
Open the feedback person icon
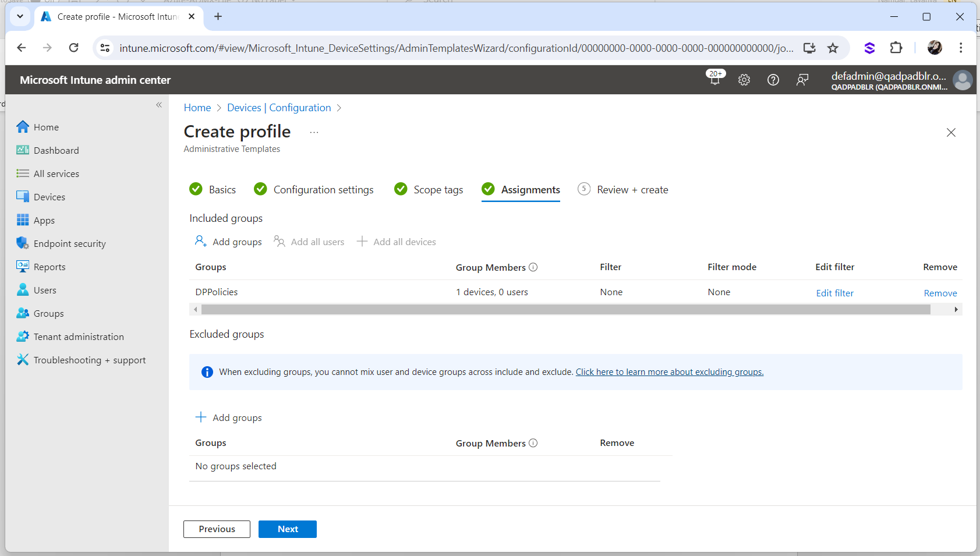pos(802,80)
